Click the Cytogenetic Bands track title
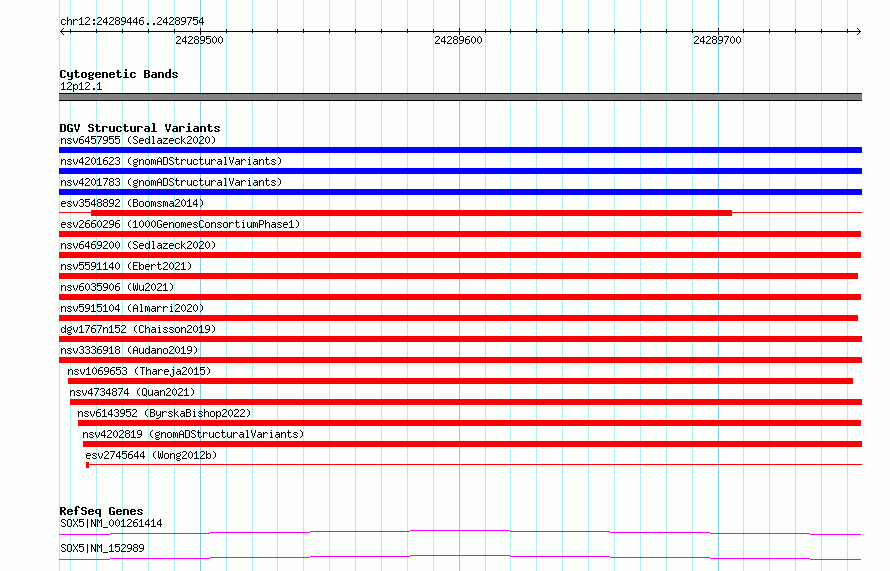Viewport: 890px width, 571px height. [119, 74]
